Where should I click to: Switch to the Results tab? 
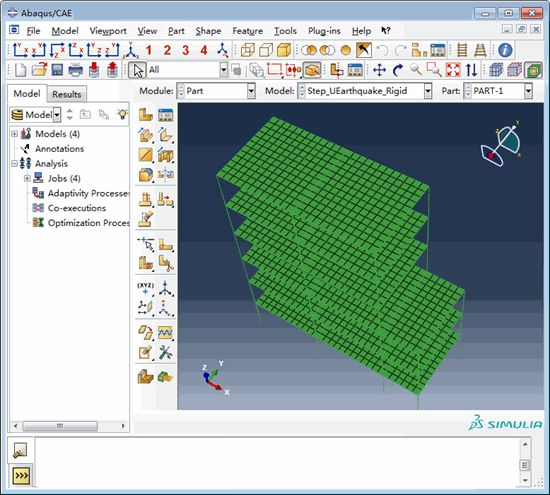click(67, 94)
